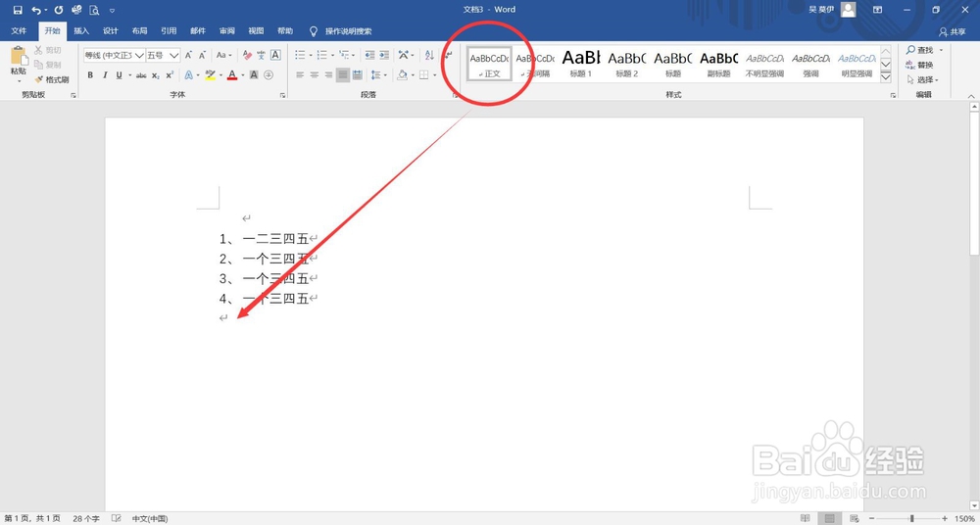Viewport: 980px width, 525px height.
Task: Center align text
Action: pos(315,75)
